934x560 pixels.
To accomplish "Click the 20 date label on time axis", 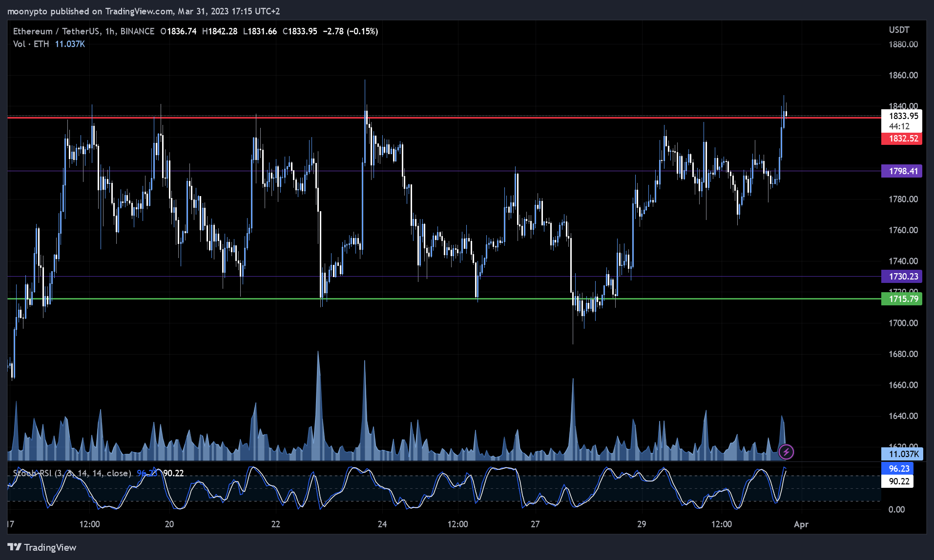I will pyautogui.click(x=169, y=524).
